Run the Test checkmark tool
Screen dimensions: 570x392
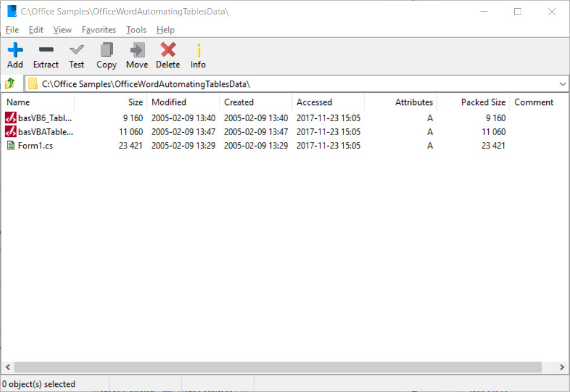[77, 50]
